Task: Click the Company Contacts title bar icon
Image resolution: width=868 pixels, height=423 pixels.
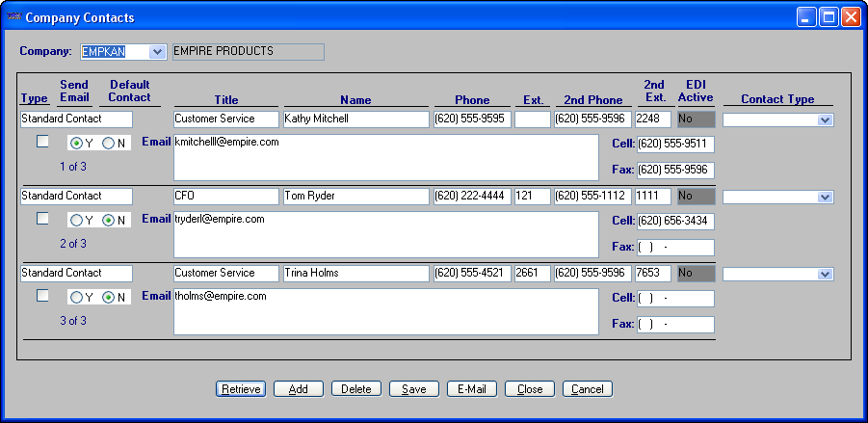Action: 13,17
